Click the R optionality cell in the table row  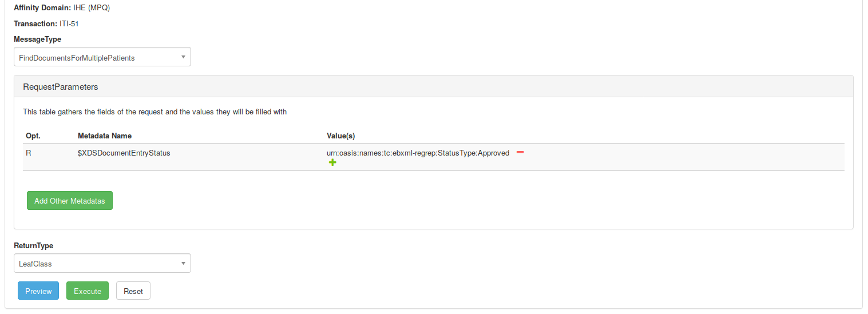click(x=29, y=153)
